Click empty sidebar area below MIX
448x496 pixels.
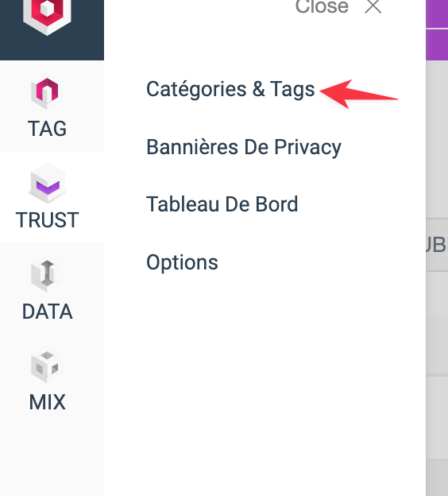52,455
